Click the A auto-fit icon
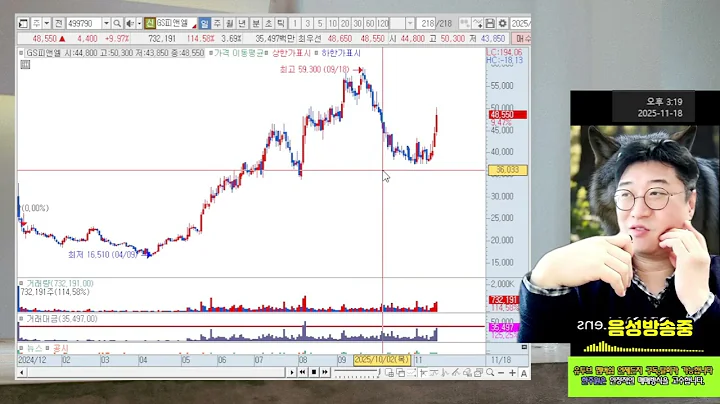720x404 pixels. point(523,372)
